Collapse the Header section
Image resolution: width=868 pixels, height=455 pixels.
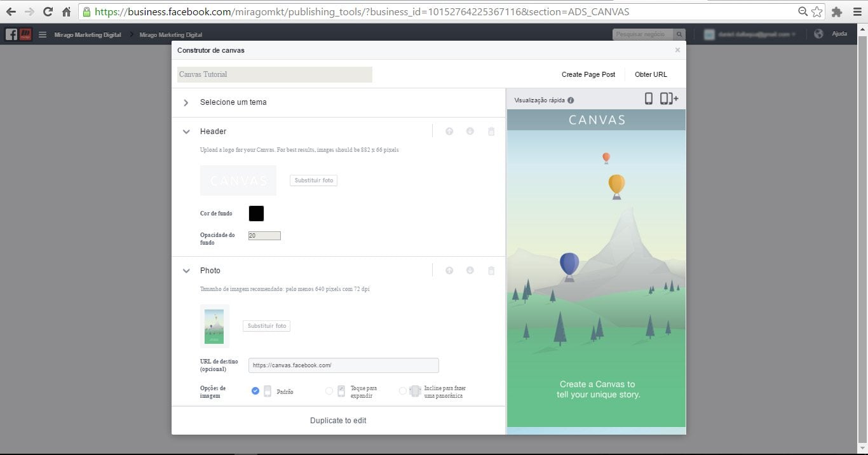tap(186, 132)
